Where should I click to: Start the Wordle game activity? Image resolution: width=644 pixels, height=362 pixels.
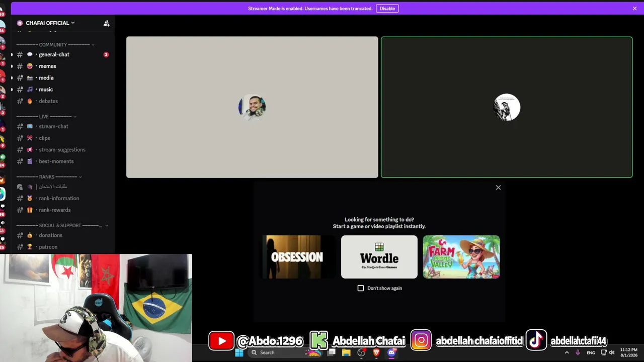pyautogui.click(x=379, y=257)
